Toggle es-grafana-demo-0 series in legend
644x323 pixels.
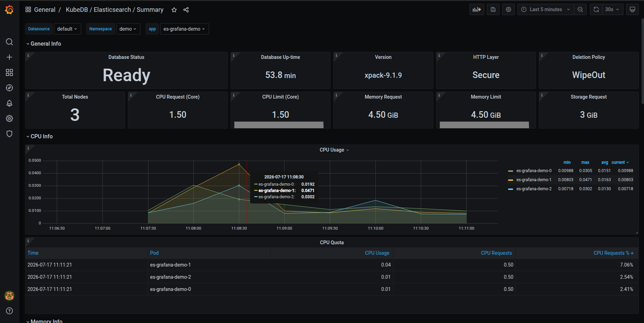(x=534, y=171)
